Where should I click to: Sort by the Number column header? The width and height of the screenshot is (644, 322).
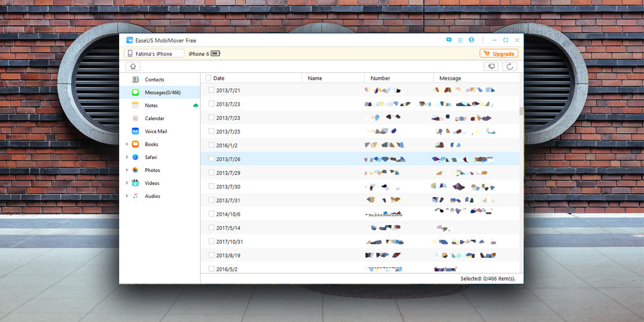tap(399, 78)
